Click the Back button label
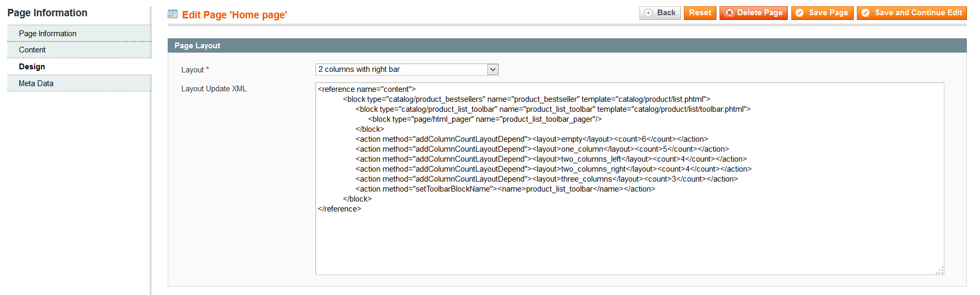Viewport: 980px width, 295px height. [666, 13]
